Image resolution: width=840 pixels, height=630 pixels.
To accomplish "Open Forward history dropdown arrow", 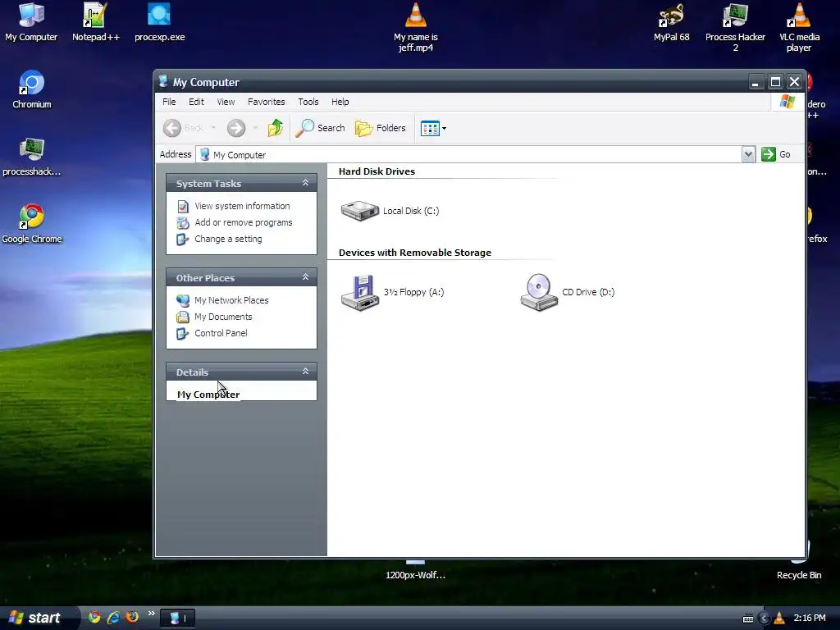I will point(256,128).
